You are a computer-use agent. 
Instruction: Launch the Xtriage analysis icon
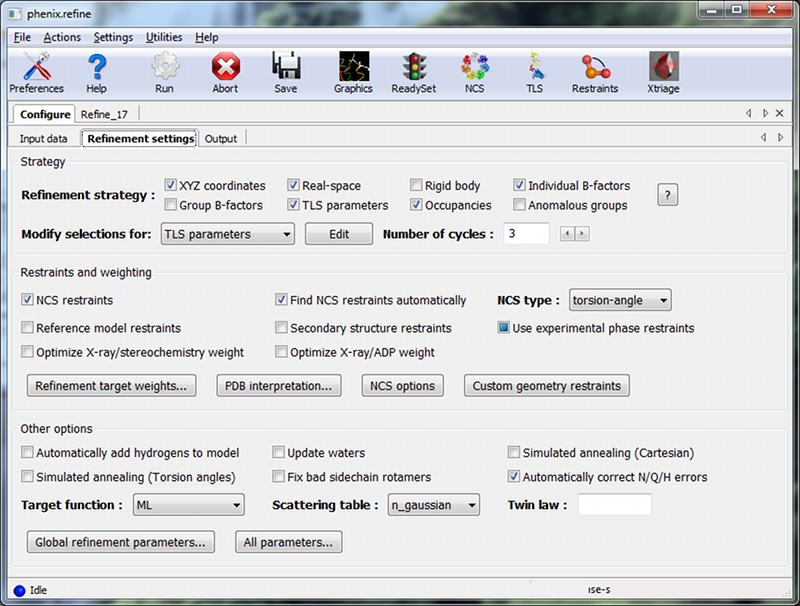click(x=662, y=70)
